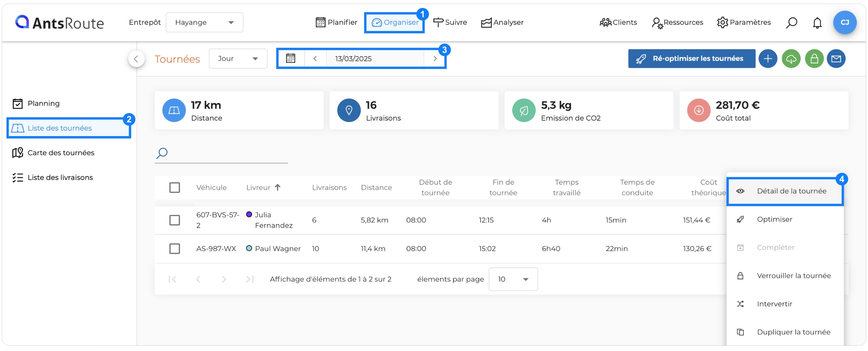Open the Clients section
This screenshot has width=868, height=351.
(x=618, y=22)
